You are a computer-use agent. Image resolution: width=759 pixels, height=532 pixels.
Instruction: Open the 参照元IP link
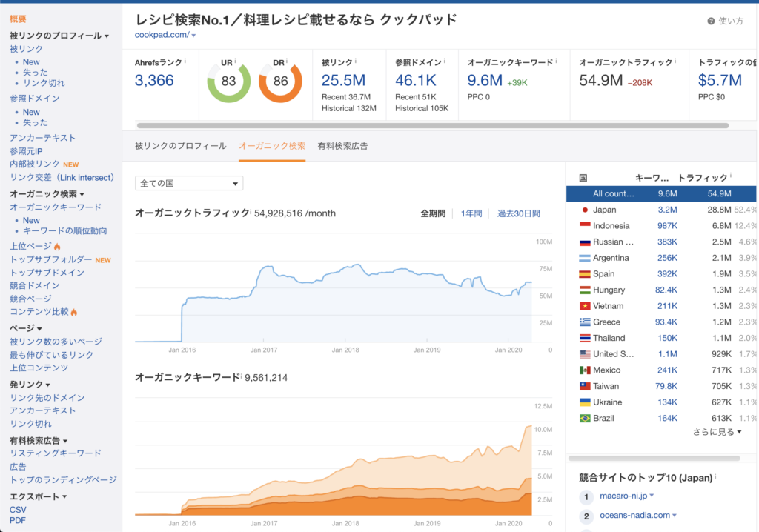26,151
